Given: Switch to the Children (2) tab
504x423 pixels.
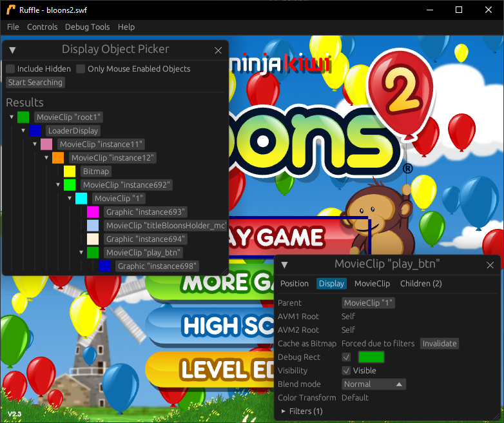Looking at the screenshot, I should 421,284.
